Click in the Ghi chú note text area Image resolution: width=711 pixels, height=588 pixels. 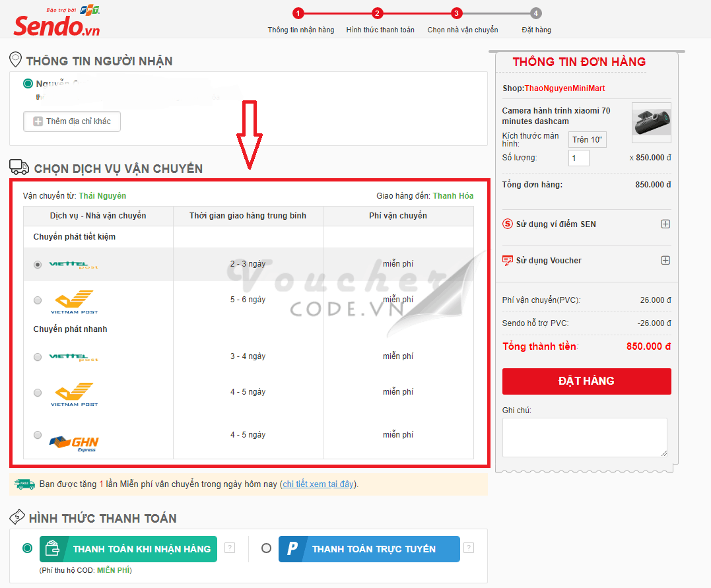coord(584,437)
